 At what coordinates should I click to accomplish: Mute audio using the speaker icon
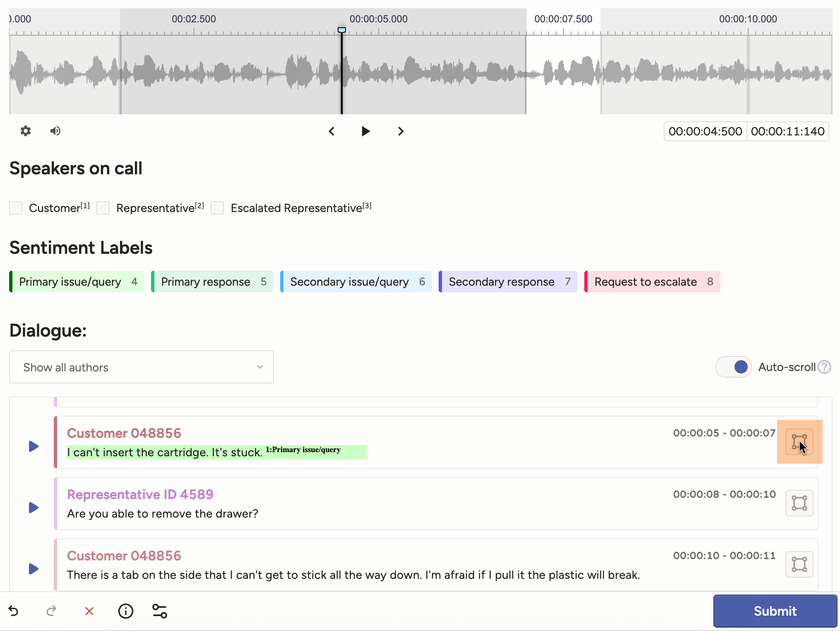pyautogui.click(x=55, y=131)
